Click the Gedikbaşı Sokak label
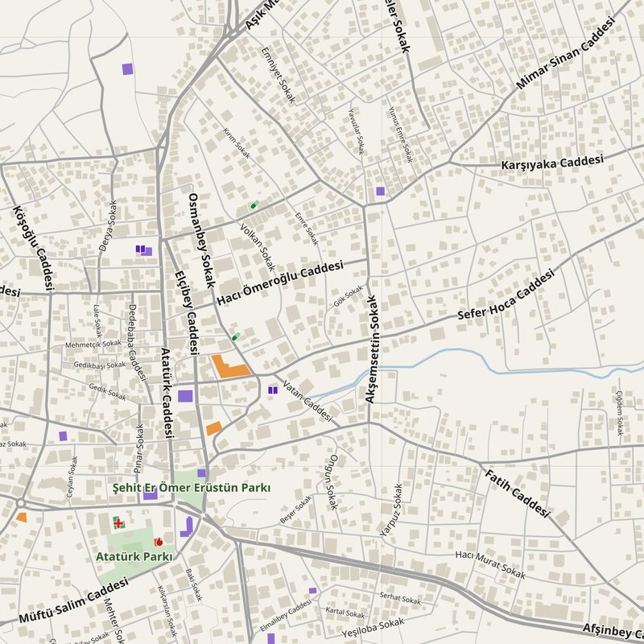The image size is (644, 644). (99, 365)
